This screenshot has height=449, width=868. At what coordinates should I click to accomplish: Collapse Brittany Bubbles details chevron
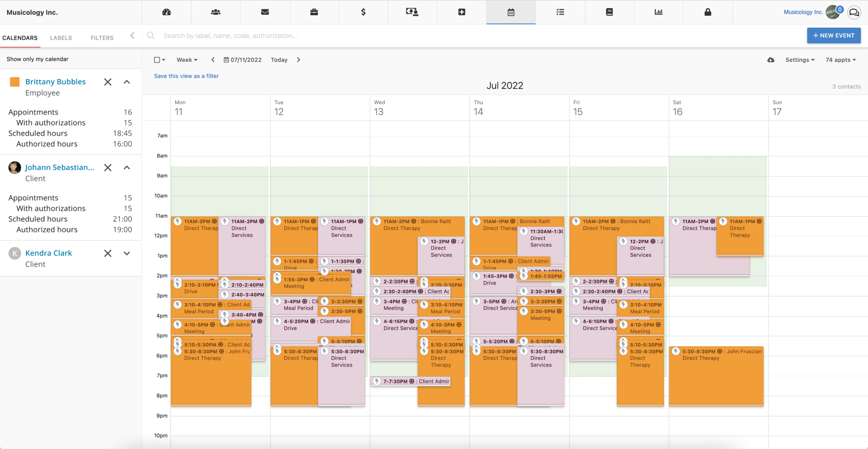127,82
